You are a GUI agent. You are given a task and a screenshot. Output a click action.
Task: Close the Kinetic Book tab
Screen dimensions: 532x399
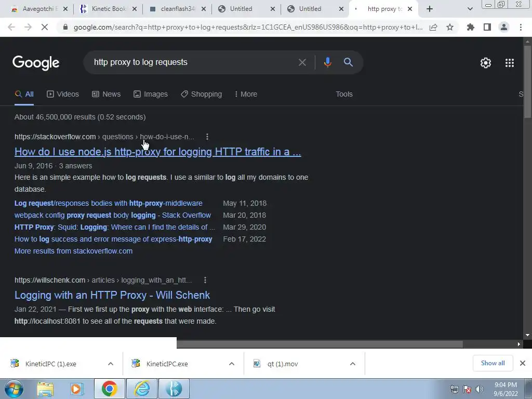click(135, 9)
